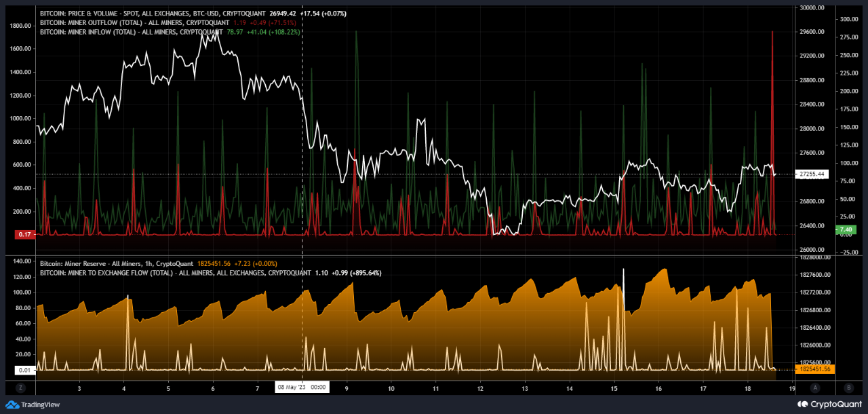This screenshot has width=868, height=414.
Task: Click the red 0.17 value label
Action: point(25,235)
